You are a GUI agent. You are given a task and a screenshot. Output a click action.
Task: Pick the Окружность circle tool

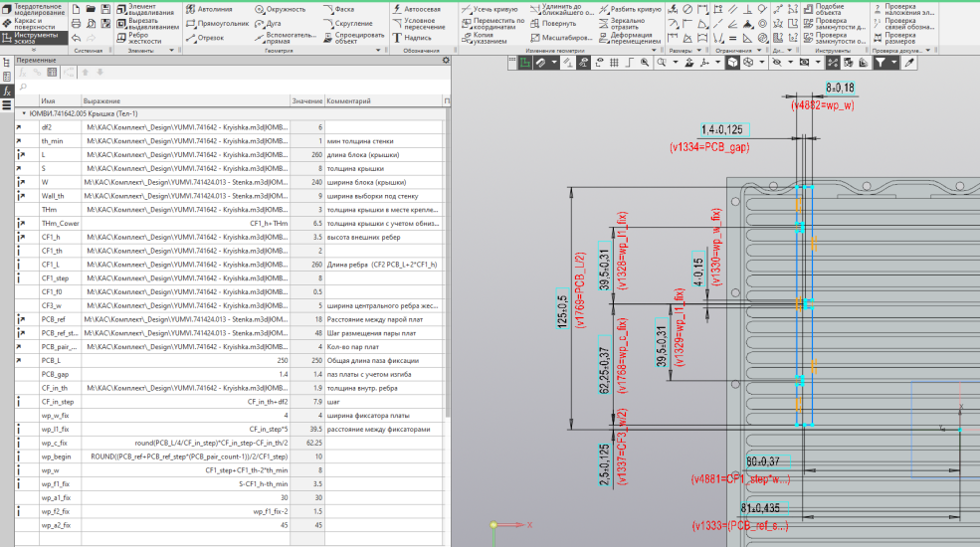point(280,8)
